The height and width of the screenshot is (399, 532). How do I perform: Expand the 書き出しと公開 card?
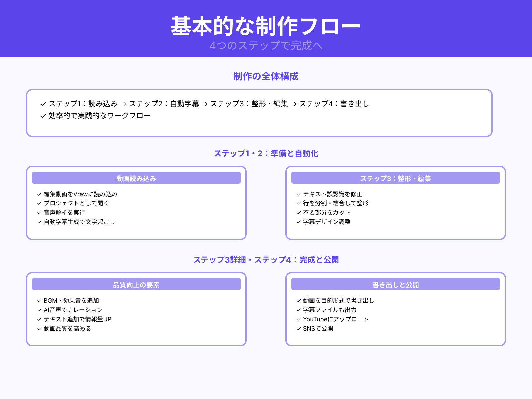click(396, 284)
